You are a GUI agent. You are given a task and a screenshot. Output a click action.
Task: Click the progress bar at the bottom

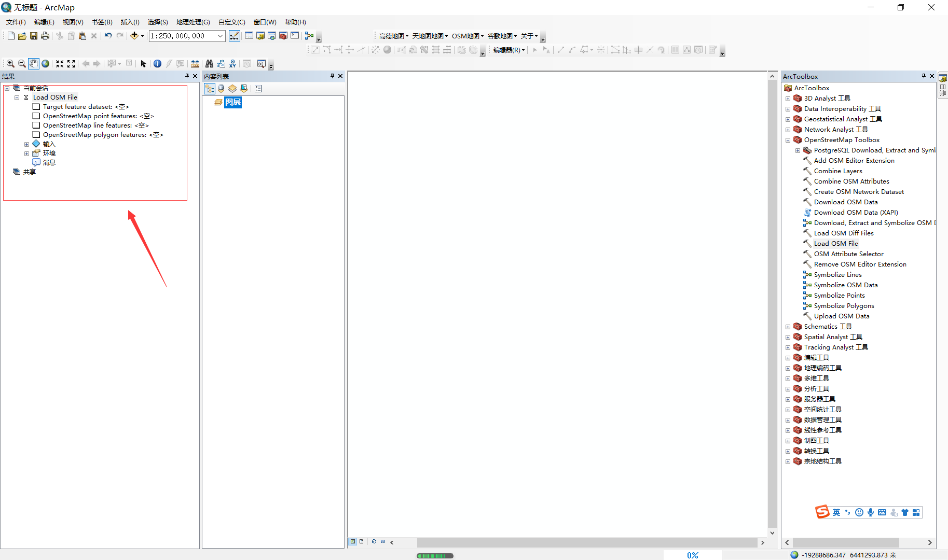point(435,555)
